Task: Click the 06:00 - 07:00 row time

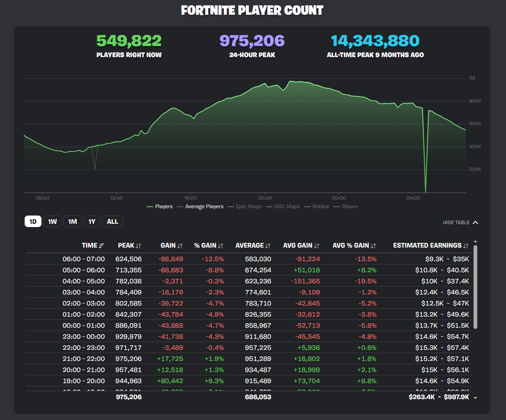Action: [x=84, y=259]
